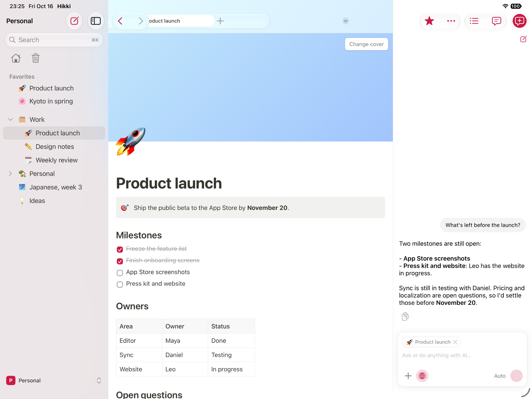Click the rocket page icon
532x399 pixels.
(131, 142)
